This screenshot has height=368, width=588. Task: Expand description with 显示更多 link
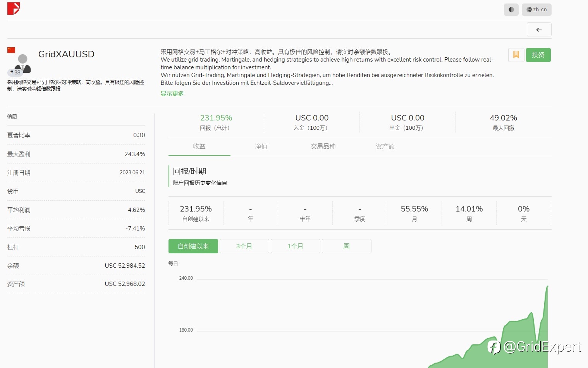[172, 93]
